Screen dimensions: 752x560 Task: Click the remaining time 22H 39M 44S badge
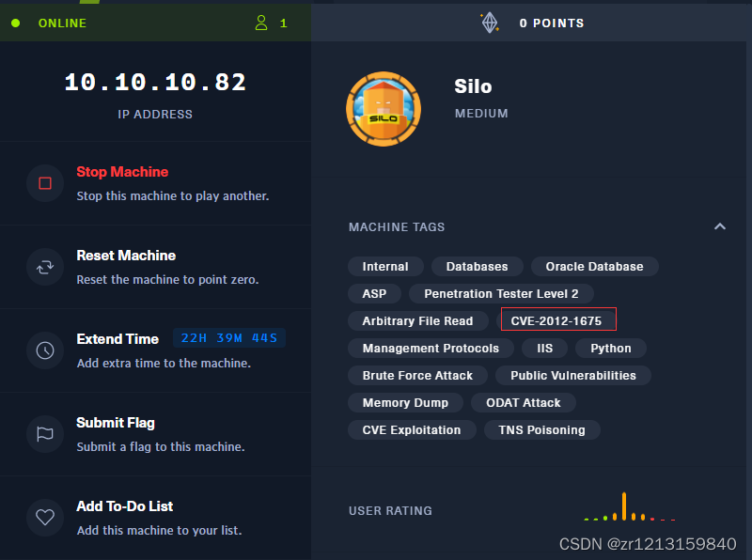[229, 338]
